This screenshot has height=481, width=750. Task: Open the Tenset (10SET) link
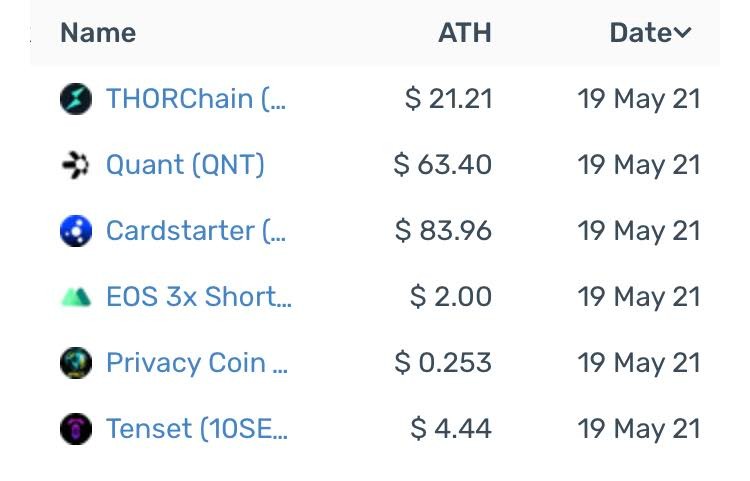click(x=197, y=429)
